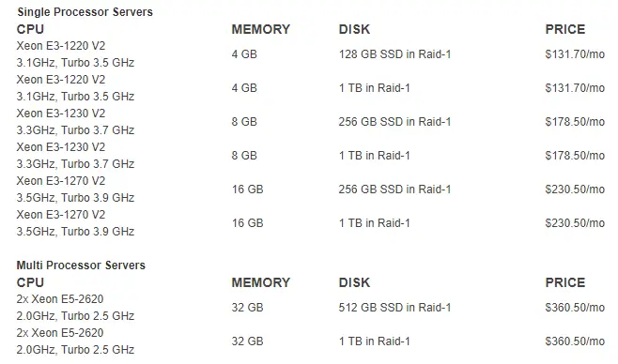Screen dimensions: 618x364
Task: Select the 128 GB SSD in Raid-1 entry
Action: point(394,54)
